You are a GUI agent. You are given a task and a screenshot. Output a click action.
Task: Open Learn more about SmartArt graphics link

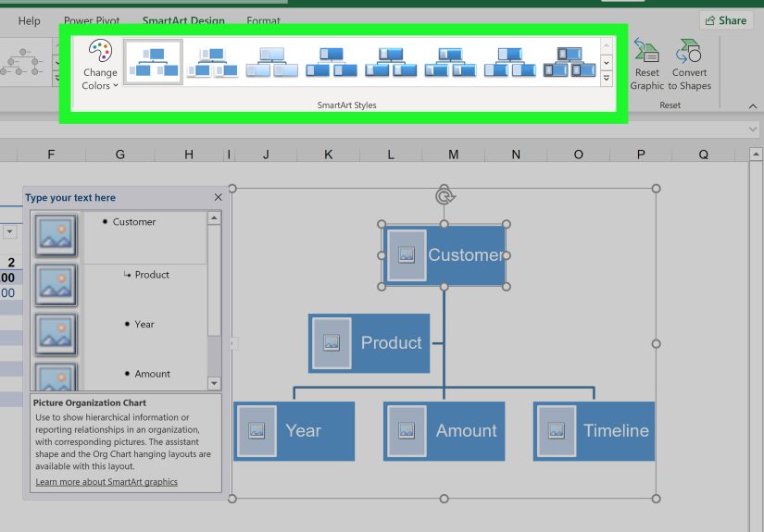(x=106, y=482)
